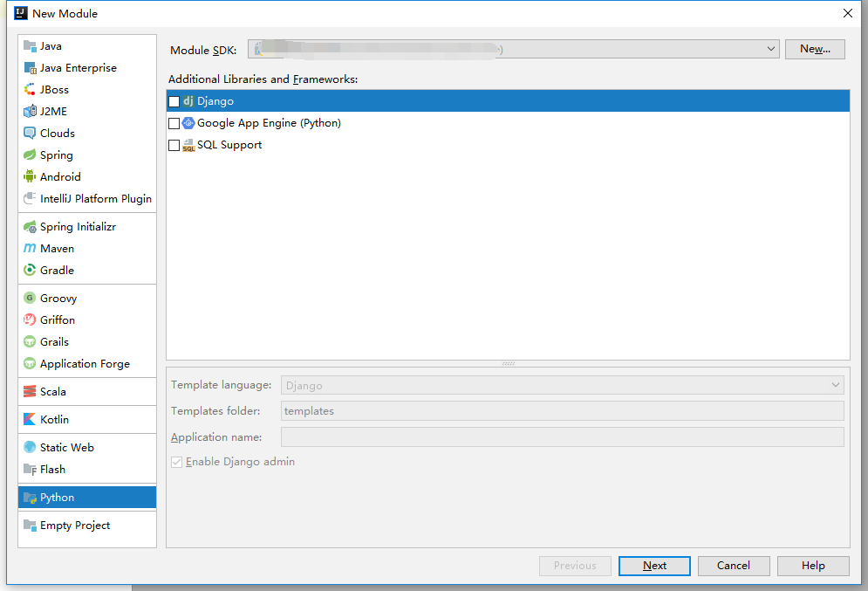Click the Empty Project icon
This screenshot has width=868, height=591.
[x=30, y=525]
